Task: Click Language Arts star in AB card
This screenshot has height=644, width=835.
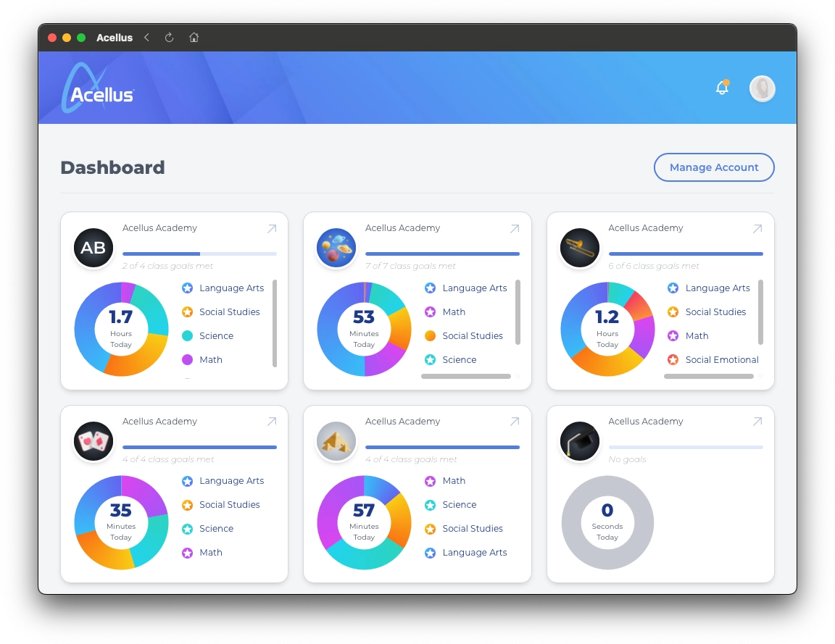Action: 188,288
